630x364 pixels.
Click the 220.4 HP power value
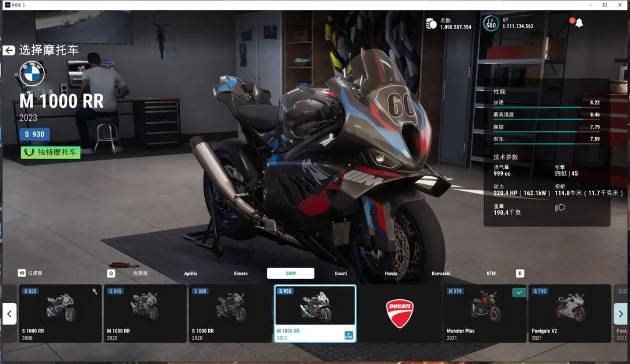522,193
